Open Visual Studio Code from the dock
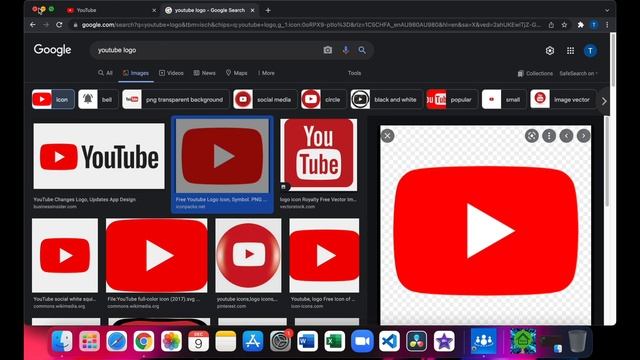 (389, 341)
